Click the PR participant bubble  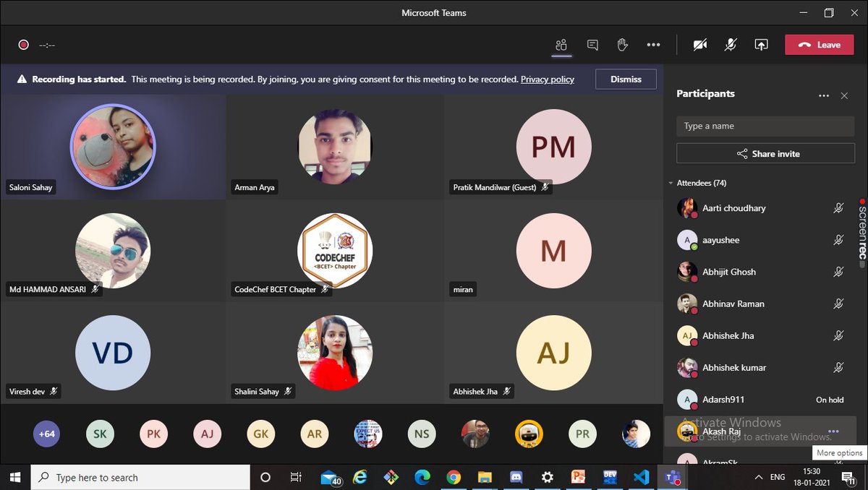[582, 434]
